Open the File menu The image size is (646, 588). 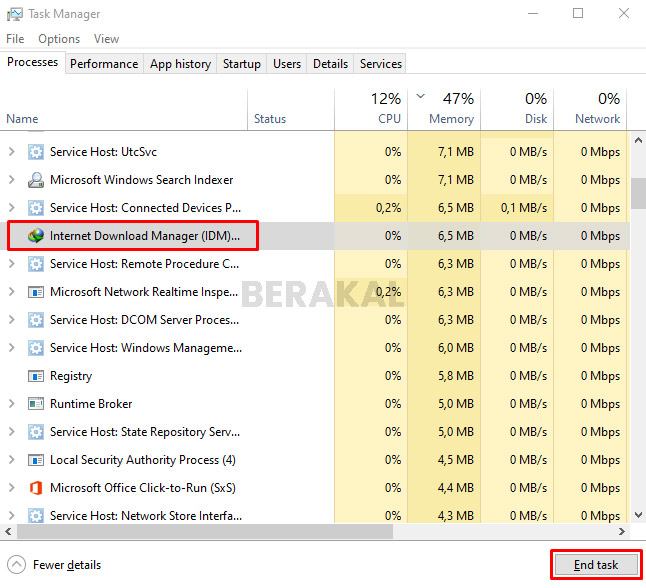[15, 39]
